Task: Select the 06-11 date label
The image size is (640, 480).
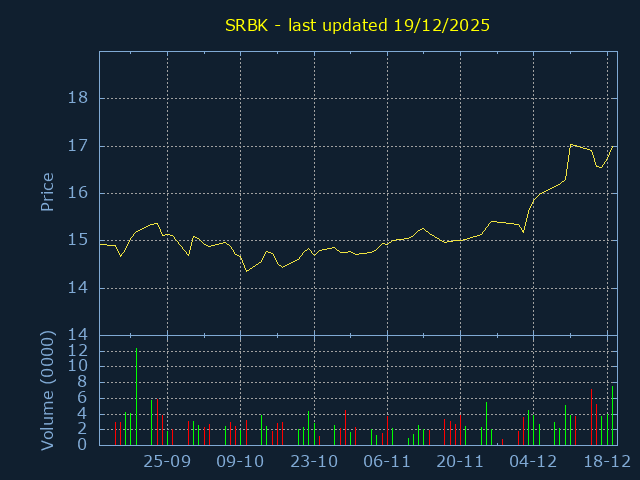Action: coord(387,461)
